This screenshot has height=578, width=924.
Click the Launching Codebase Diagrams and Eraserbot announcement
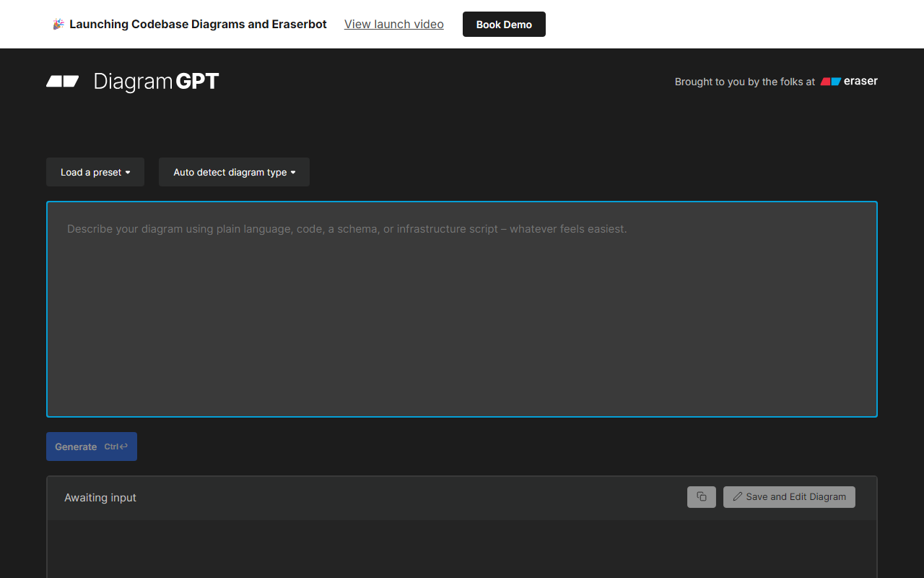point(198,25)
